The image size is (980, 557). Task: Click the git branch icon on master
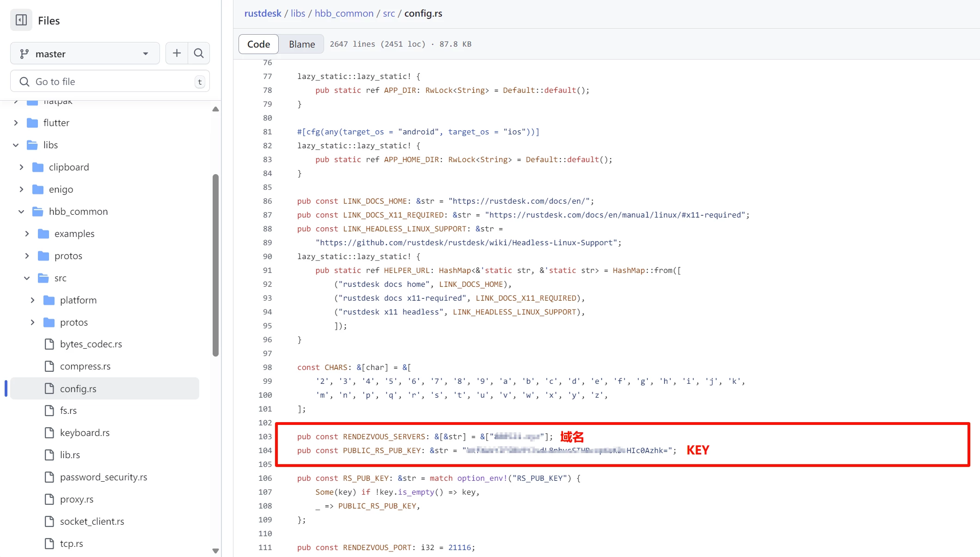click(24, 54)
